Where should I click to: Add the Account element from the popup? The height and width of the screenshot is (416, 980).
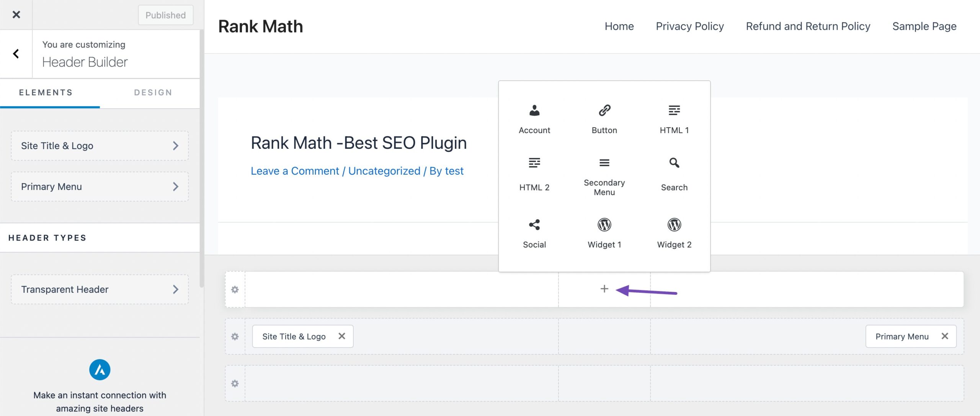coord(534,119)
